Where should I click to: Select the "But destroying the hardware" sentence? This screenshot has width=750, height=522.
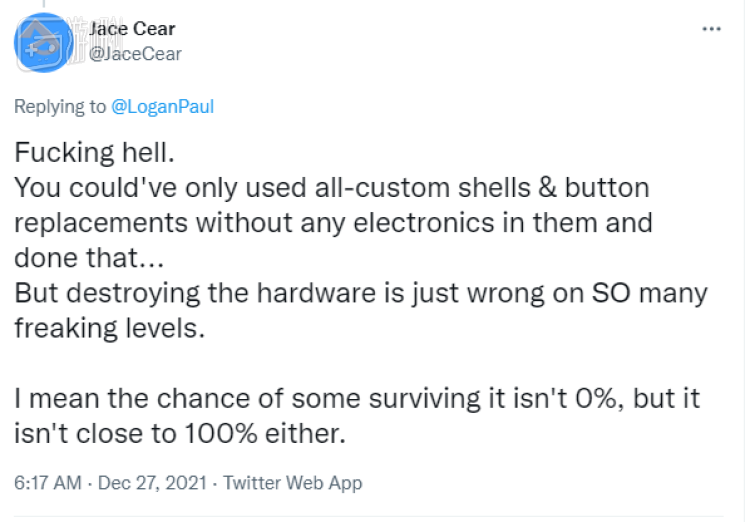pos(361,293)
